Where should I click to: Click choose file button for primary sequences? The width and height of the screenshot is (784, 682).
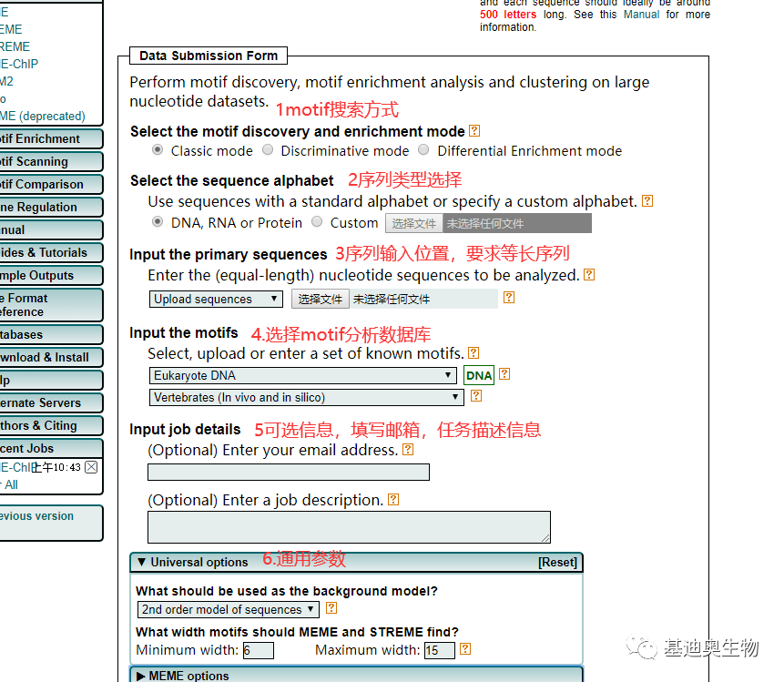320,299
